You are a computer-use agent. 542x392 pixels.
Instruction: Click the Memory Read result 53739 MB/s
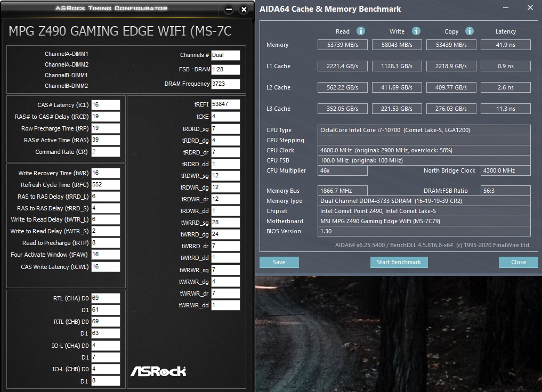click(343, 45)
